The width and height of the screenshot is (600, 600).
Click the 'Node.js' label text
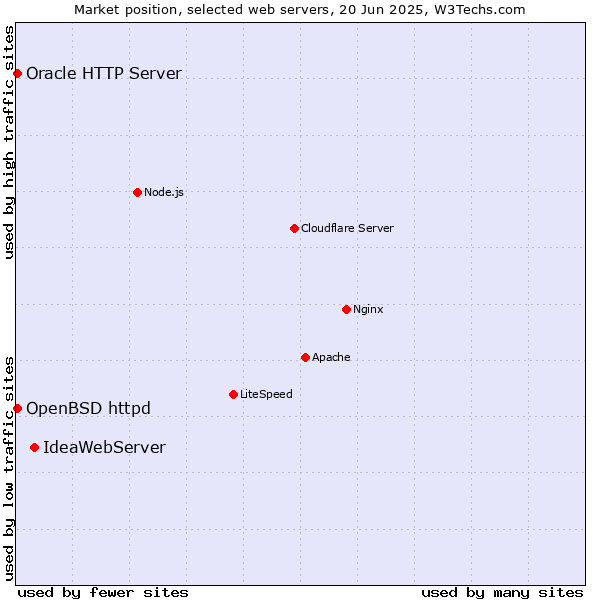[x=164, y=192]
